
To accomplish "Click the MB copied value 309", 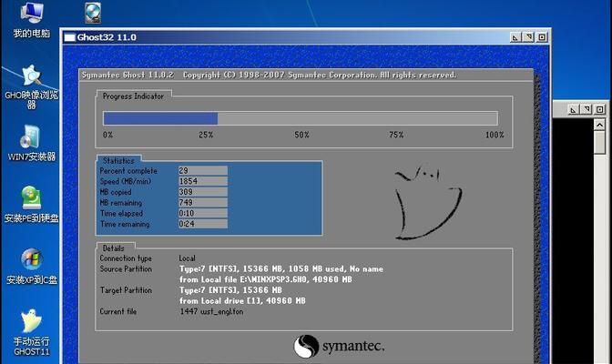I will [203, 192].
